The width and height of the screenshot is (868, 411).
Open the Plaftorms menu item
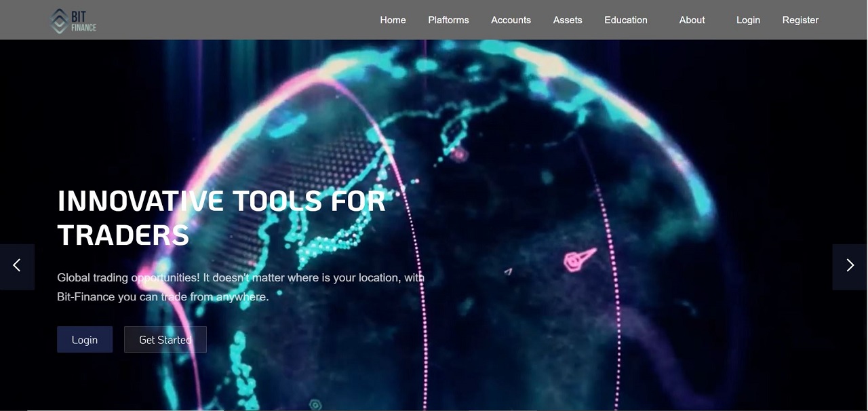tap(448, 20)
